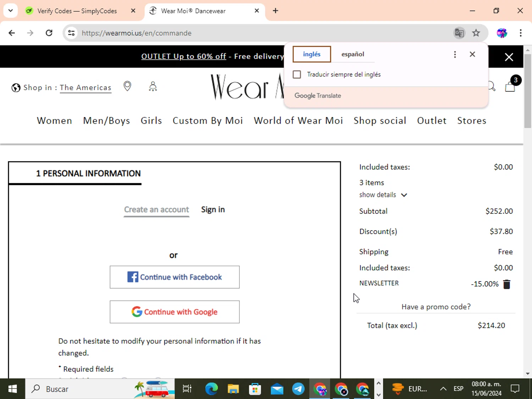Open File Explorer from taskbar
Screen dimensions: 532x399
(233, 389)
